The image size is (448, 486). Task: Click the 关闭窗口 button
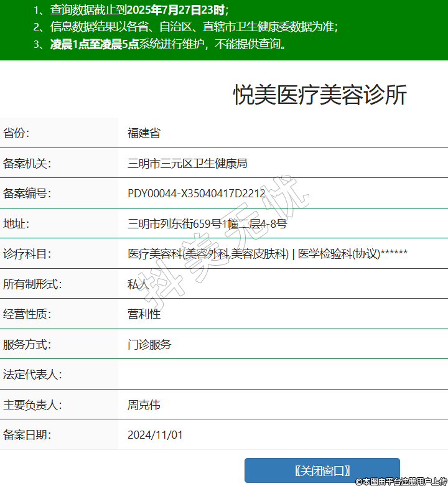(322, 470)
